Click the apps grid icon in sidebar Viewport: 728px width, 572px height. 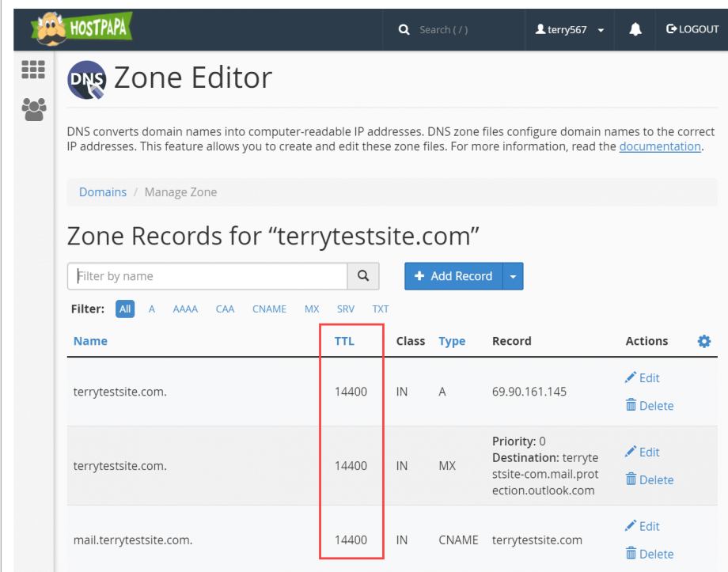point(33,70)
